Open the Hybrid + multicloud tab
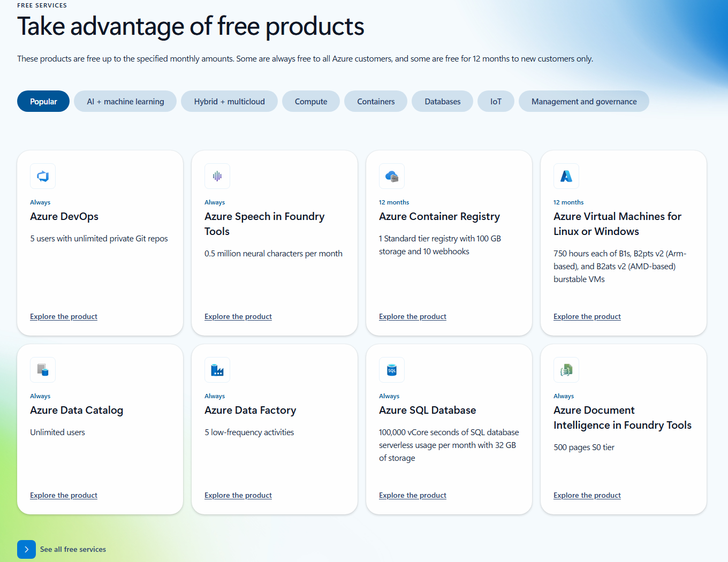728x562 pixels. [x=229, y=101]
